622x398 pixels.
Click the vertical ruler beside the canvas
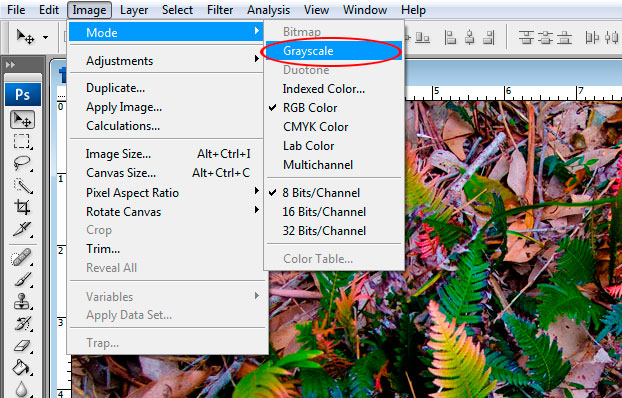(x=61, y=249)
